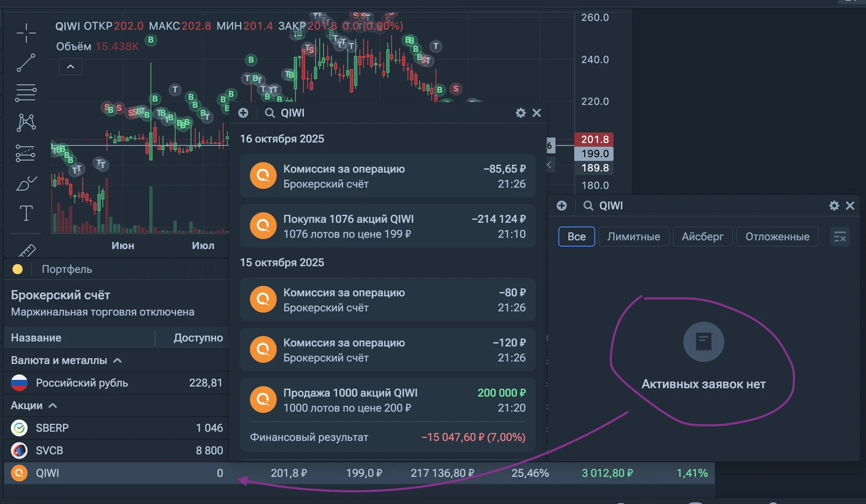Search icon in operations panel

coord(270,113)
